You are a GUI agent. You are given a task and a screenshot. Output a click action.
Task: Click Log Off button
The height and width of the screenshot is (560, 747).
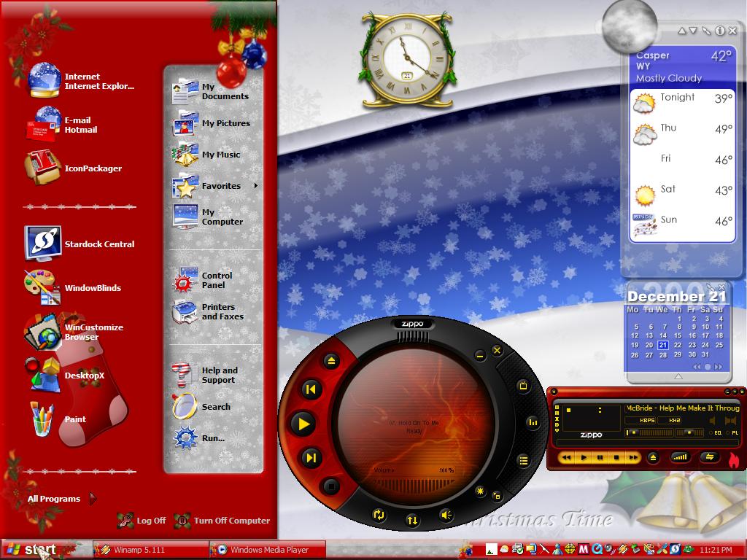click(x=142, y=521)
